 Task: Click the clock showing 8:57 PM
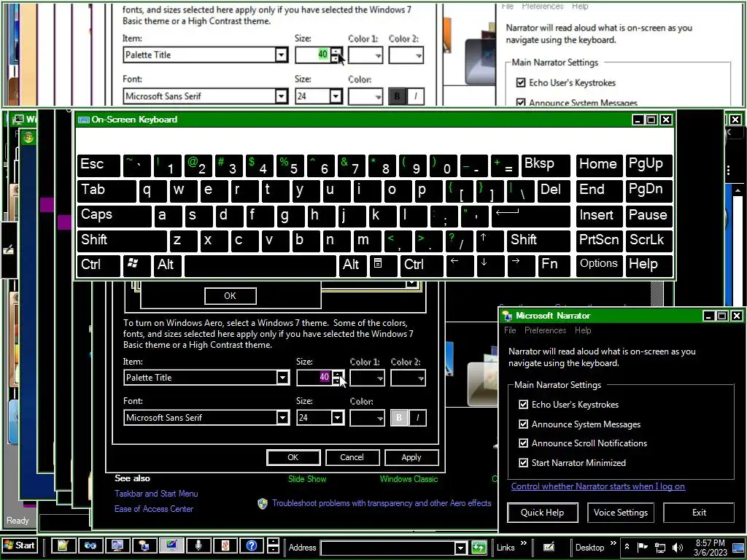pyautogui.click(x=710, y=548)
